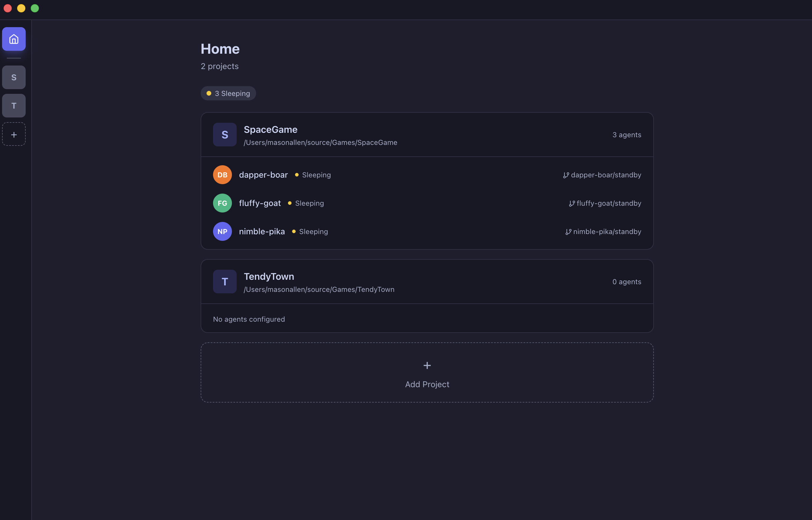Click the SpaceGame project avatar icon
The image size is (812, 520).
tap(225, 134)
